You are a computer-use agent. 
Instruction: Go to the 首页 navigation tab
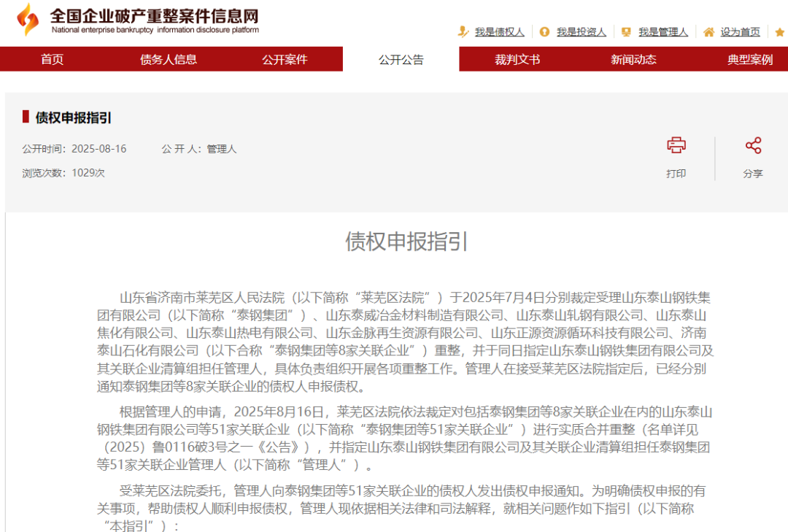click(53, 59)
